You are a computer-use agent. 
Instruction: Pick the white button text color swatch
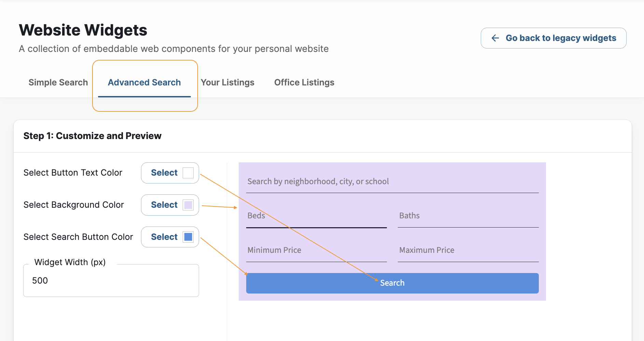[x=188, y=173]
